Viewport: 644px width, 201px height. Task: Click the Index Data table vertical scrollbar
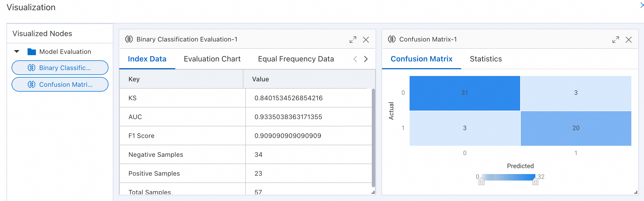(x=373, y=137)
